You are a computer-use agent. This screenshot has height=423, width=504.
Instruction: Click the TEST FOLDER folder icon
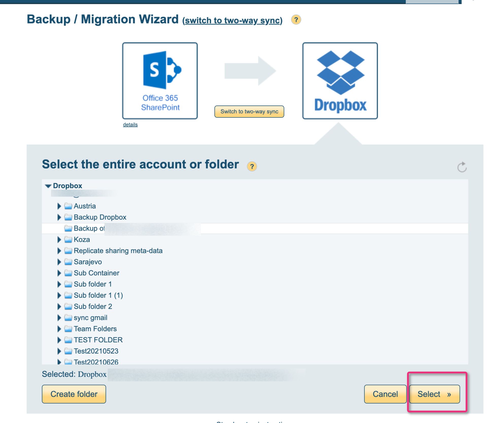point(68,340)
